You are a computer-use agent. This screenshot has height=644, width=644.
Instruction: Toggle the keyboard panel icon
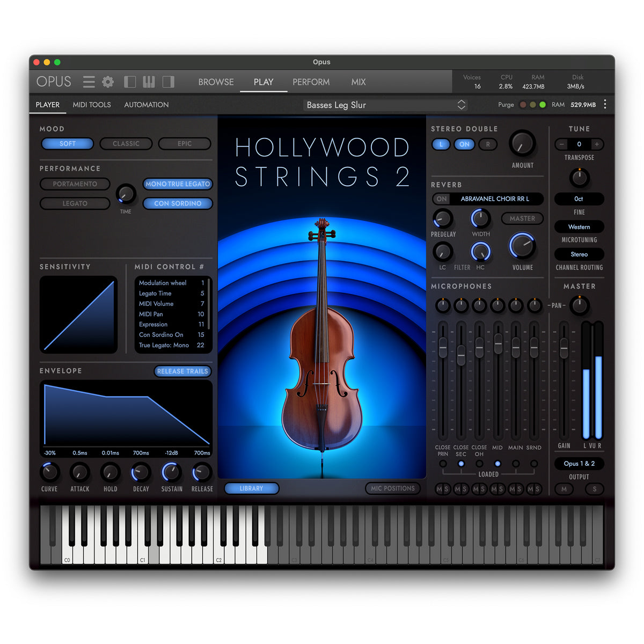(149, 82)
